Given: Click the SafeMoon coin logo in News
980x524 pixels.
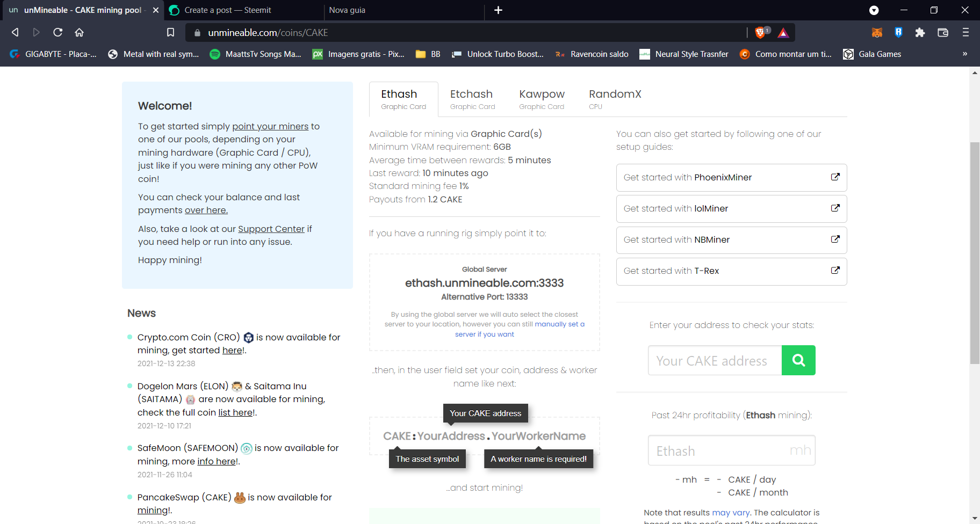Looking at the screenshot, I should click(247, 448).
